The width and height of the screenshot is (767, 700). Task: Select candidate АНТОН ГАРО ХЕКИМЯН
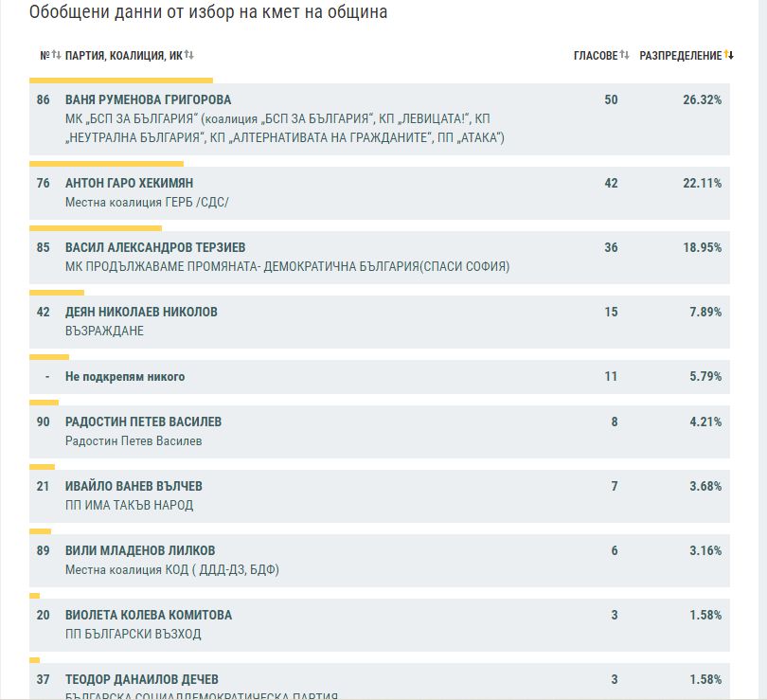coord(129,184)
